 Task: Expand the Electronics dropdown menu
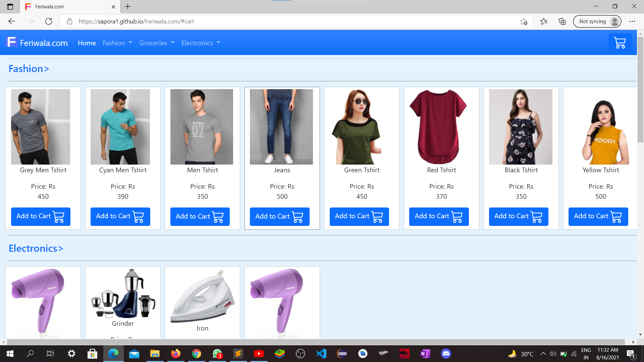[x=201, y=43]
